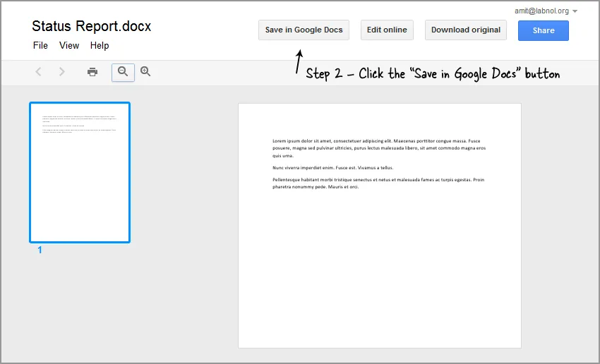Screen dimensions: 600x364
Task: Click the Pellentesque habitant paragraph
Action: tap(378, 183)
